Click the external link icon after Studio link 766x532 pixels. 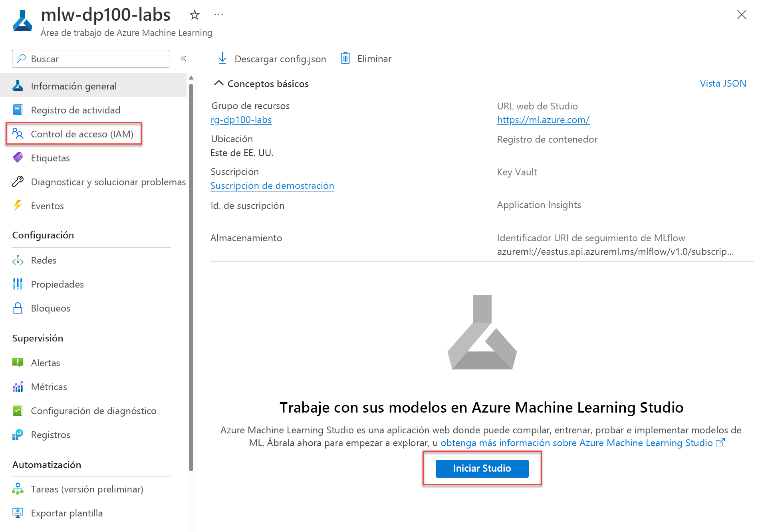[x=720, y=443]
